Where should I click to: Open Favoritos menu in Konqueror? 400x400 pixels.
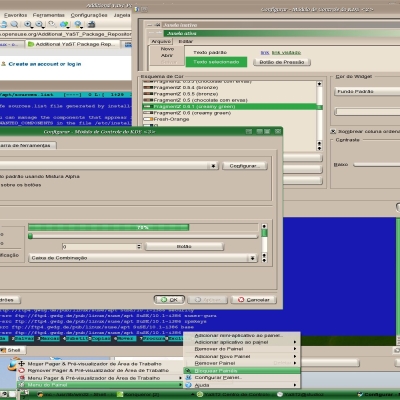click(15, 15)
